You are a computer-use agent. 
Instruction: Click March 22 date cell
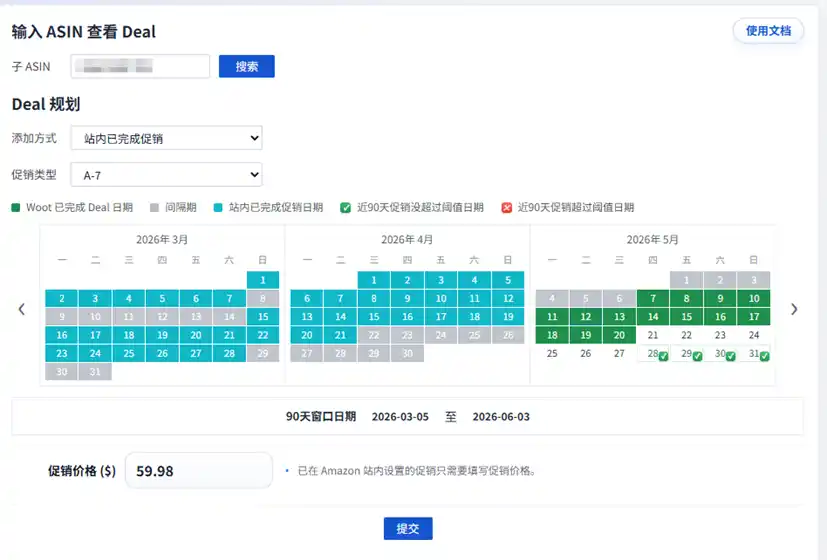263,335
